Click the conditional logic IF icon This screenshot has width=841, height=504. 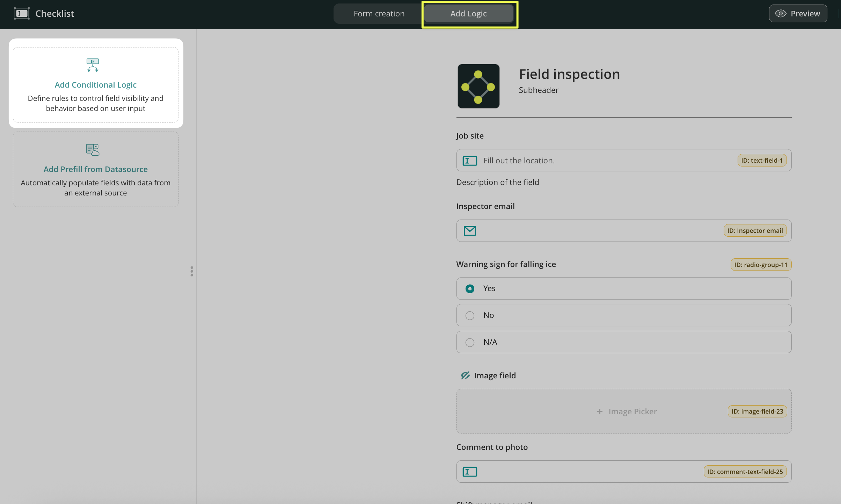coord(93,65)
